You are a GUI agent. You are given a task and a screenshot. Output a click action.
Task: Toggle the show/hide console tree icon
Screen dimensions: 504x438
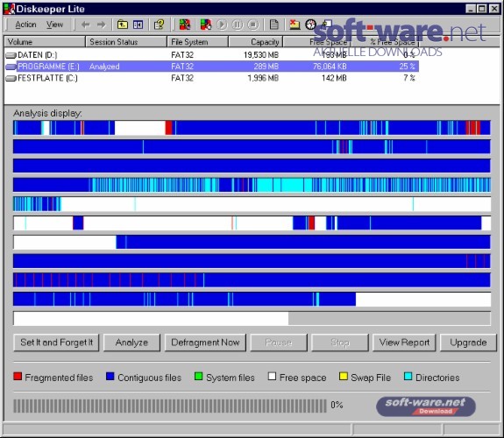pyautogui.click(x=138, y=25)
